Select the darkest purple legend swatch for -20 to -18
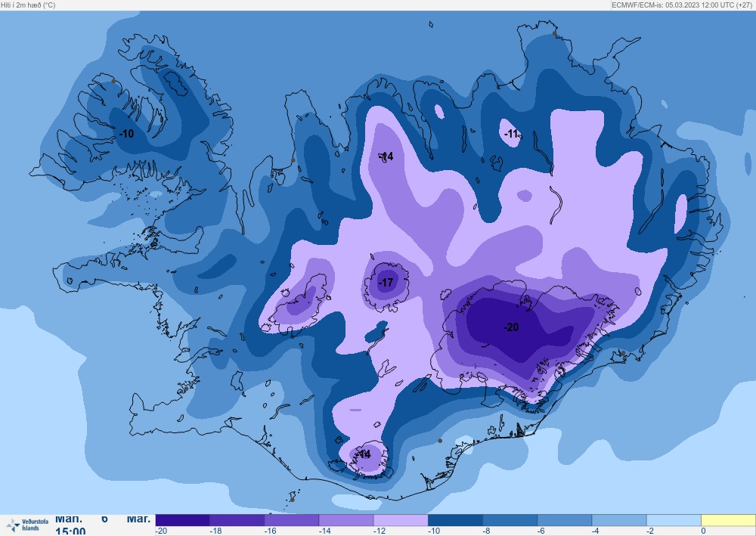756x536 pixels. (183, 520)
